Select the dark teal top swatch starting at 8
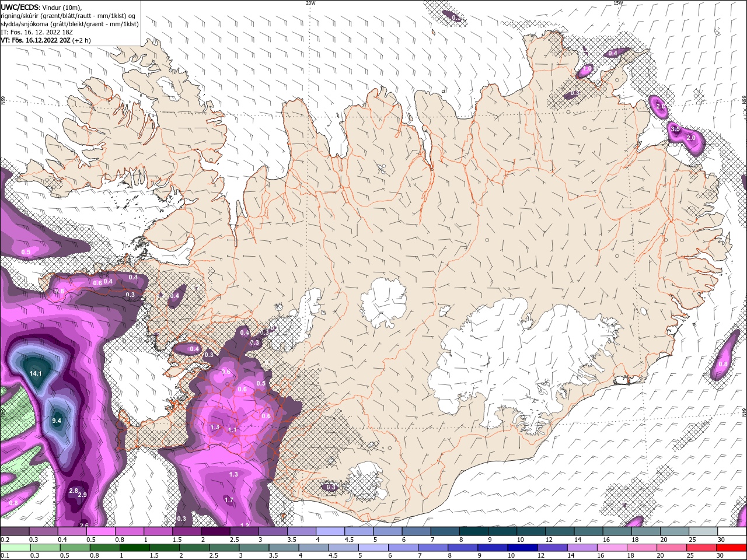This screenshot has width=747, height=560. (473, 531)
